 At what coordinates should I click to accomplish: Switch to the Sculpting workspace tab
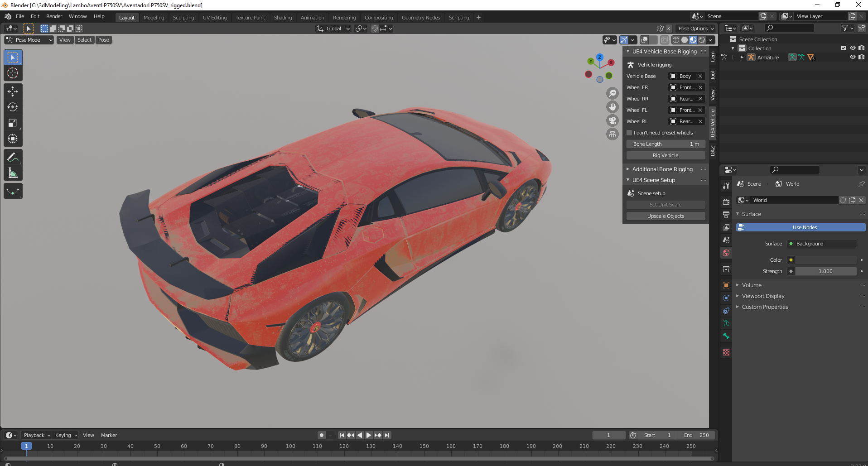[x=183, y=18]
